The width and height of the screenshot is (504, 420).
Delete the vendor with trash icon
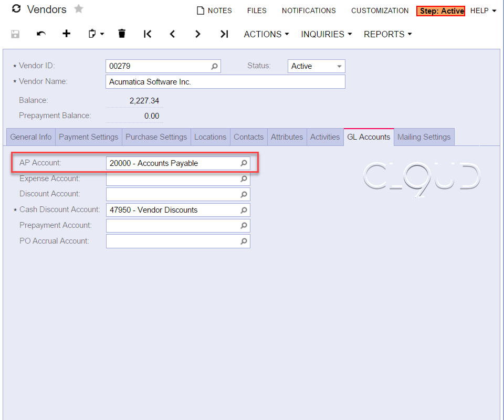coord(121,34)
